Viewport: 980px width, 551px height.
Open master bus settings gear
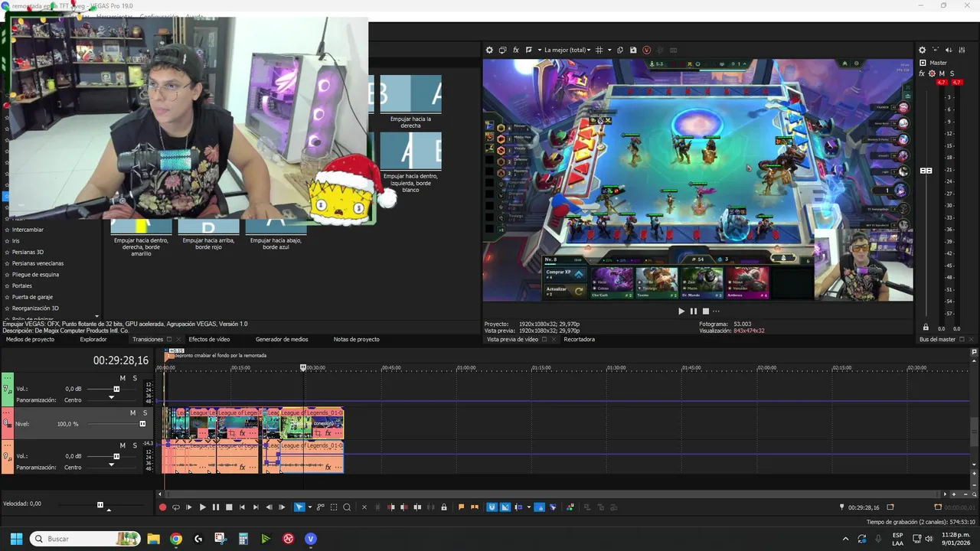click(x=922, y=51)
